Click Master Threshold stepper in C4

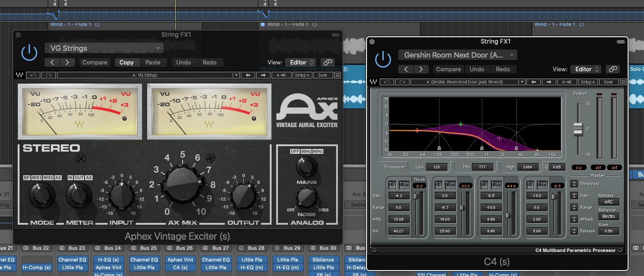pos(574,184)
